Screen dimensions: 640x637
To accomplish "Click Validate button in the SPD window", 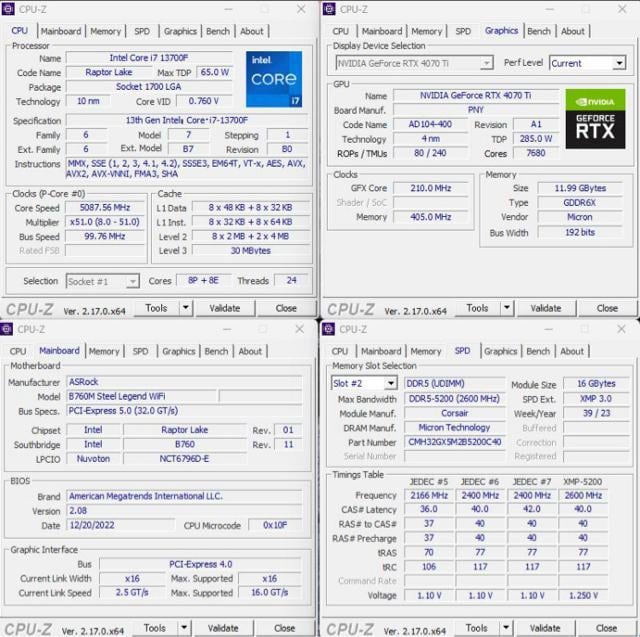I will (x=545, y=628).
